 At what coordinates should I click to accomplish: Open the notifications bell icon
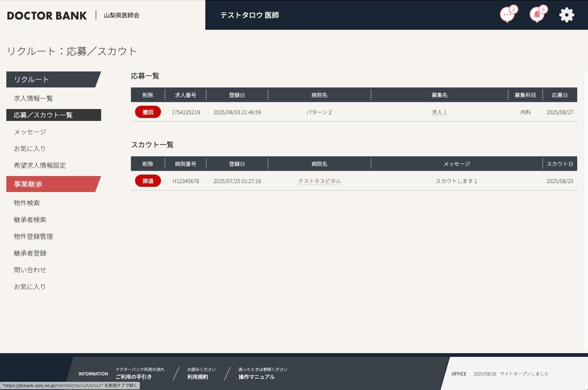tap(537, 15)
